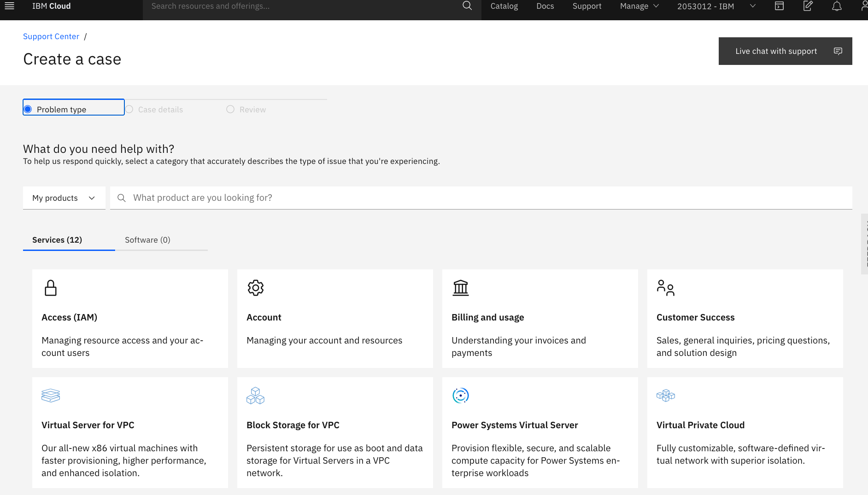The image size is (868, 495).
Task: Open the Docs menu item
Action: click(x=545, y=6)
